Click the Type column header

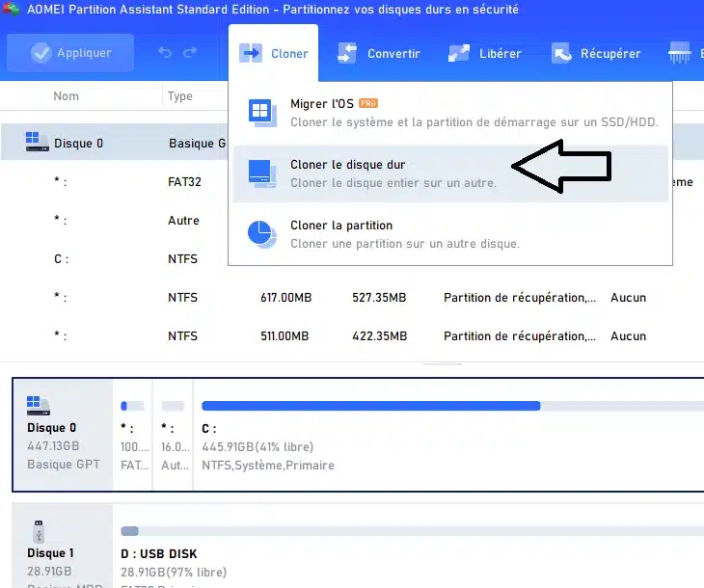point(180,96)
